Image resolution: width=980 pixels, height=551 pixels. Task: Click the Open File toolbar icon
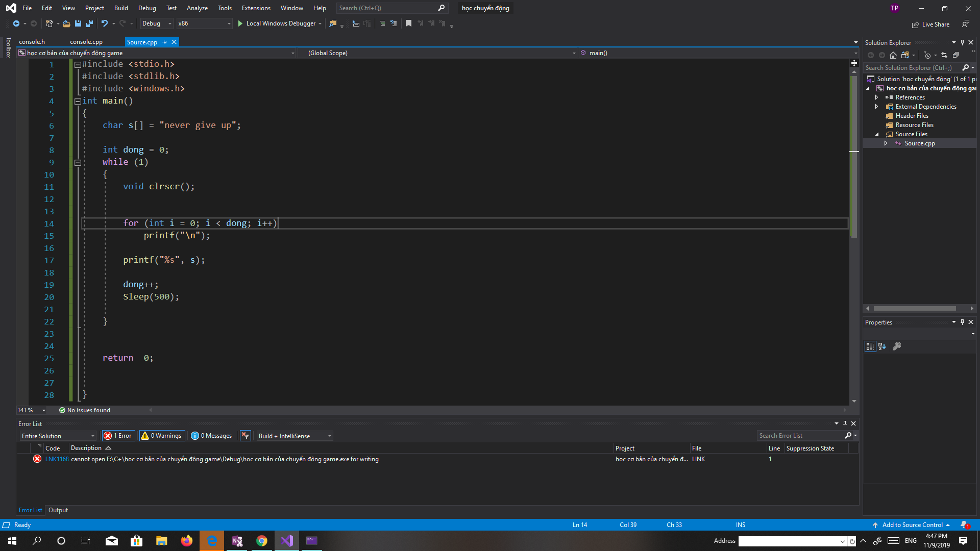pyautogui.click(x=66, y=23)
